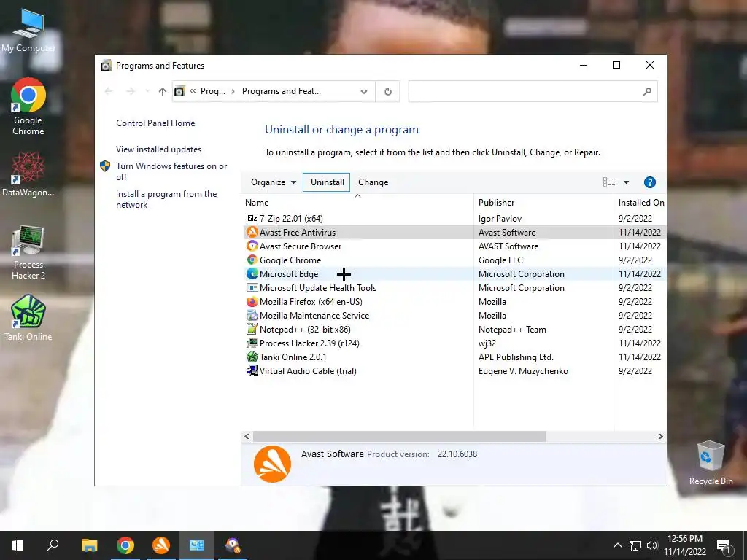Click the Avast Secure Browser row icon

[252, 246]
